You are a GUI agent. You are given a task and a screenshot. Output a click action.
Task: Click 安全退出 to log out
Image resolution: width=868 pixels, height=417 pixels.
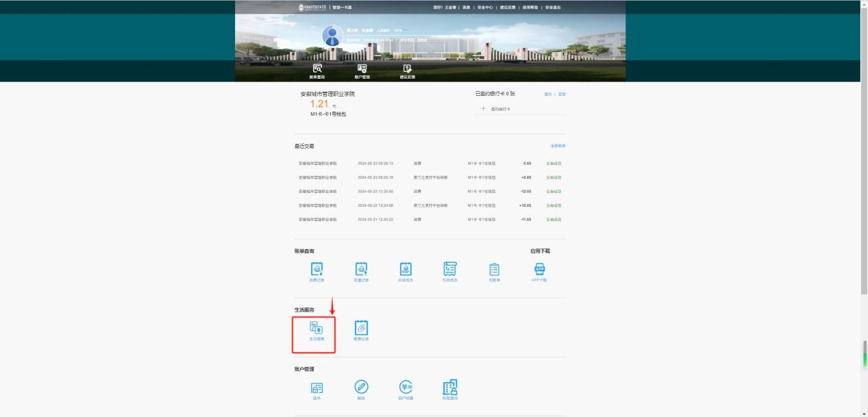coord(553,8)
